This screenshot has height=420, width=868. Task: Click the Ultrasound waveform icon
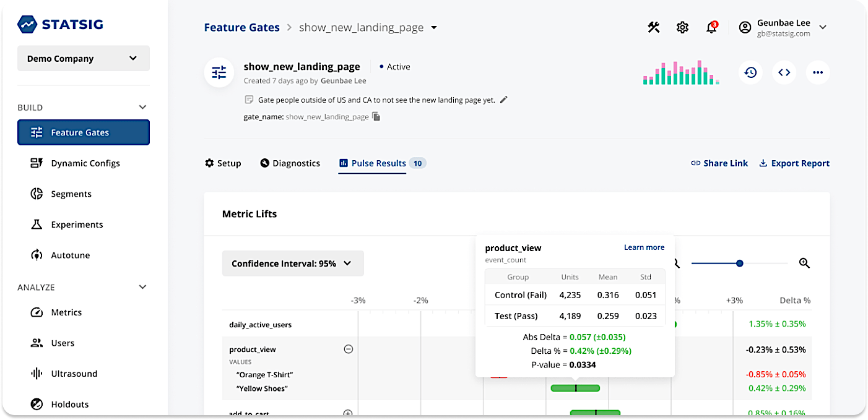(37, 374)
